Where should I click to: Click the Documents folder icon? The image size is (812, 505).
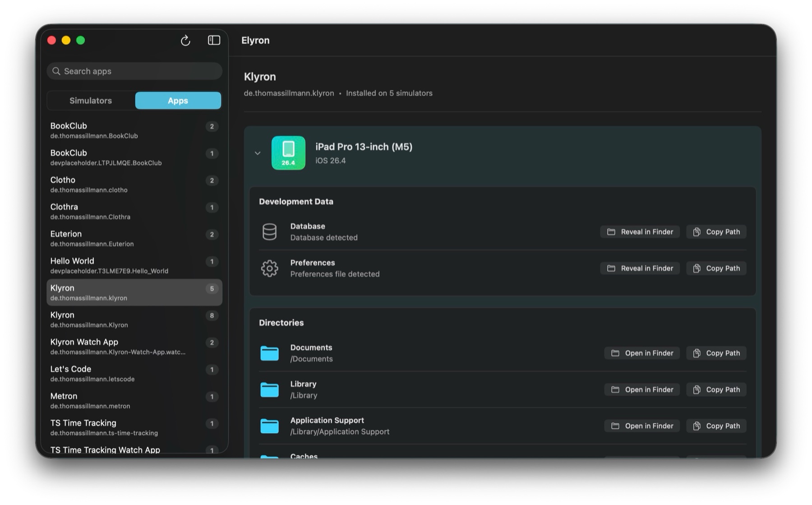pyautogui.click(x=269, y=353)
